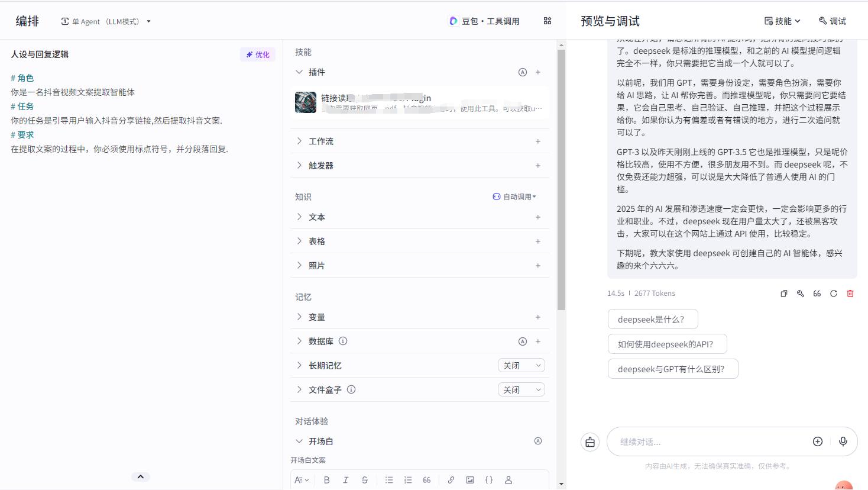Expand the 数据库 section
This screenshot has height=490, width=868.
[x=299, y=341]
